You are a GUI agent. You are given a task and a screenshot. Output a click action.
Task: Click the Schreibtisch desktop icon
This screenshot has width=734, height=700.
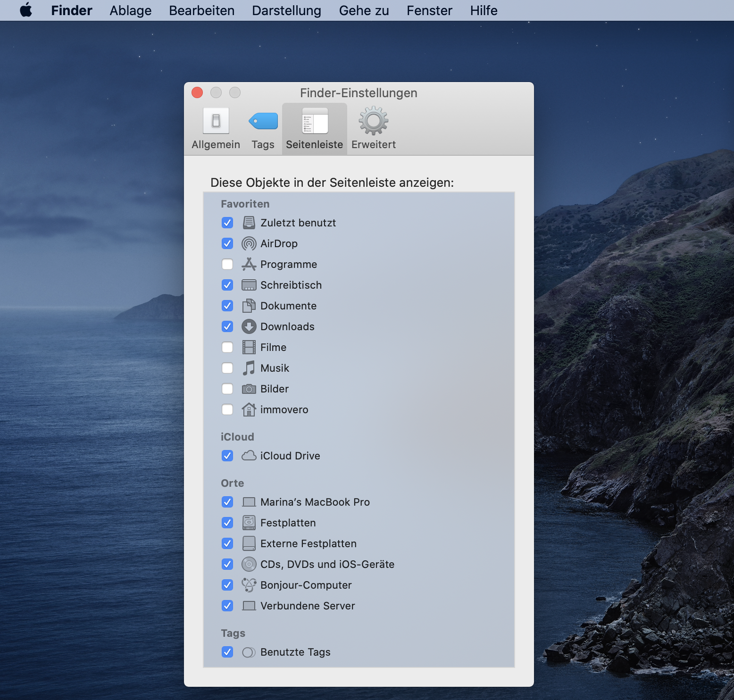249,285
